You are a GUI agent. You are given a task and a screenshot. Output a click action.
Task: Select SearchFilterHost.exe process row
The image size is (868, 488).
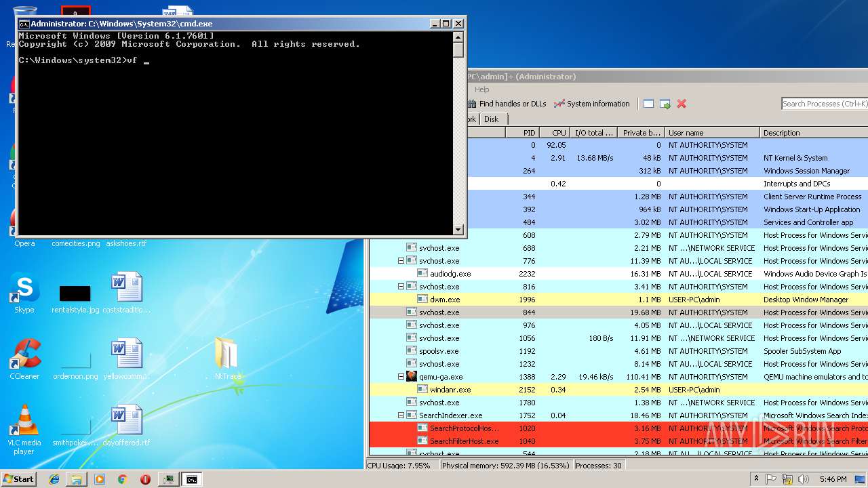[618, 441]
